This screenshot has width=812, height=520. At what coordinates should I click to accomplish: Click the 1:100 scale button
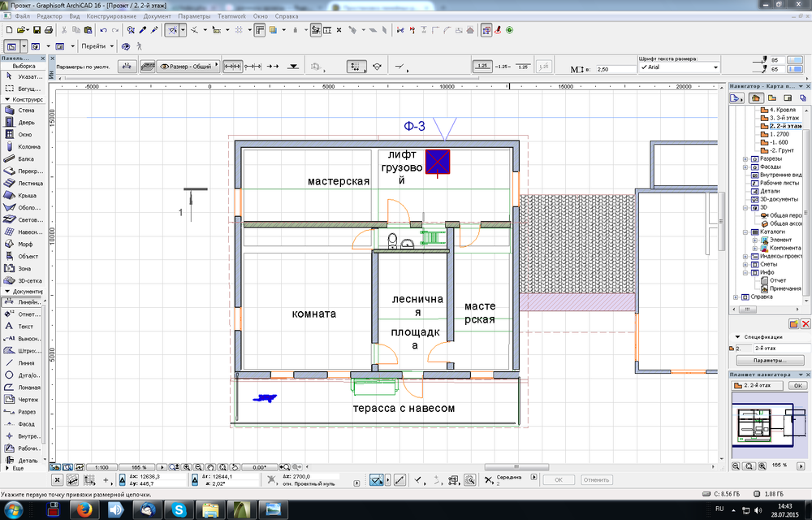tap(101, 467)
